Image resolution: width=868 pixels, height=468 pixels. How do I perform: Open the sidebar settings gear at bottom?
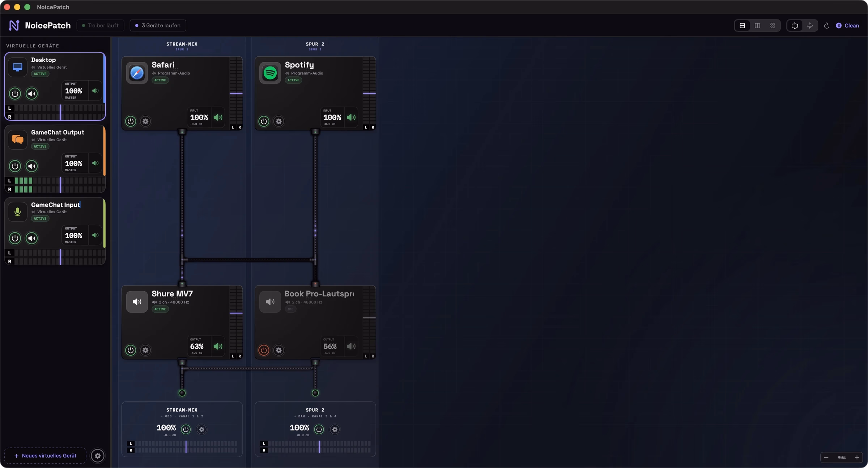point(98,456)
